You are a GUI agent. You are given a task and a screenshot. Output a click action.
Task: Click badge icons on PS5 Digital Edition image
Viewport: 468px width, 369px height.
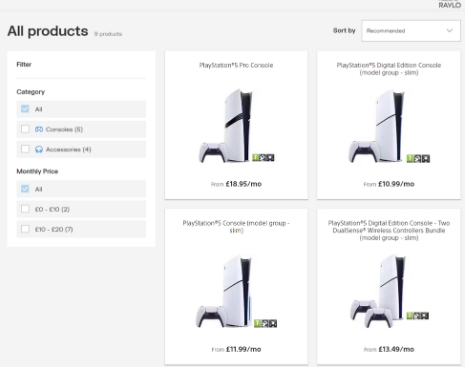418,159
